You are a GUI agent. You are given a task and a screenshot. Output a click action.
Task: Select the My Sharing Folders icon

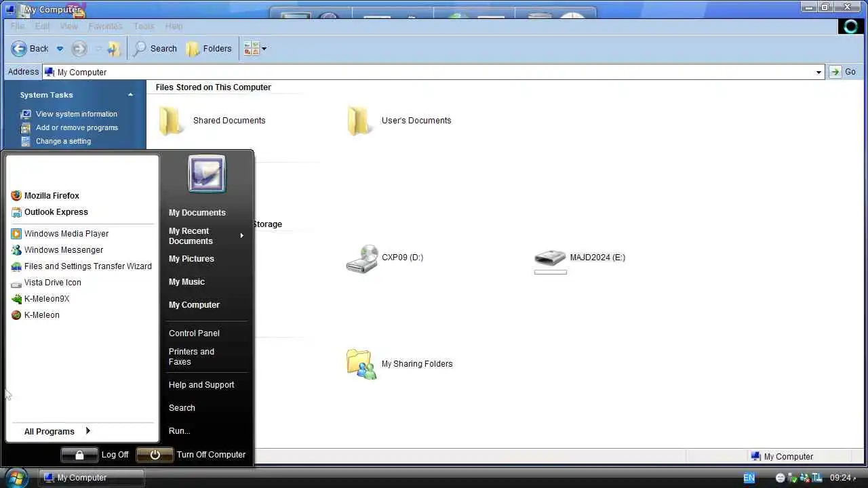[x=361, y=365]
